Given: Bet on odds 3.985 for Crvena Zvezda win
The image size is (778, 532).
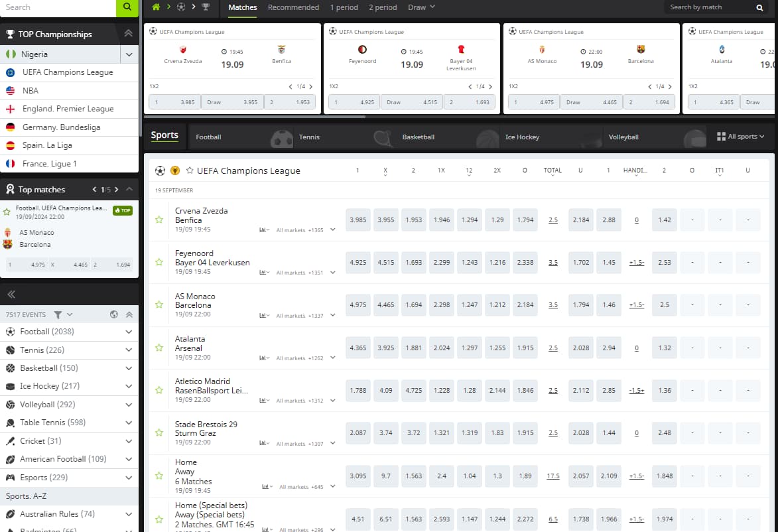Looking at the screenshot, I should pyautogui.click(x=357, y=220).
